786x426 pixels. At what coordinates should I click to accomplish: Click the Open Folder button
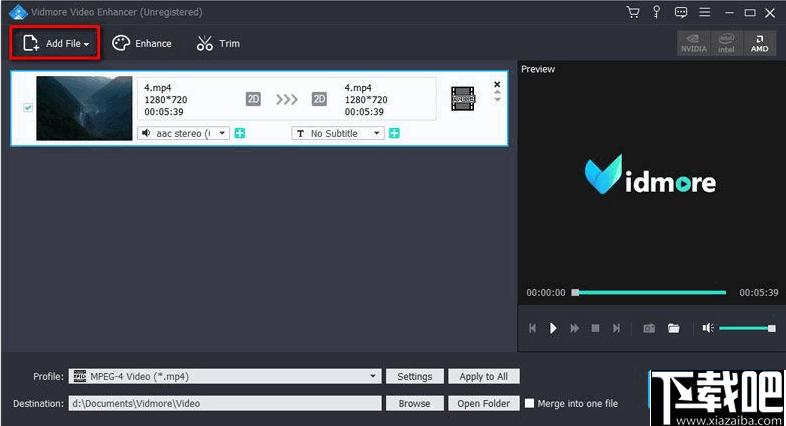click(x=484, y=403)
